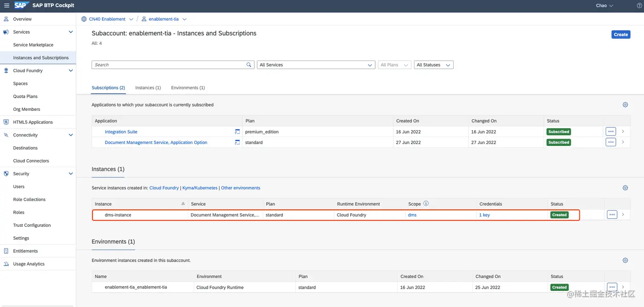Open Subscriptions table settings gear

(x=625, y=105)
